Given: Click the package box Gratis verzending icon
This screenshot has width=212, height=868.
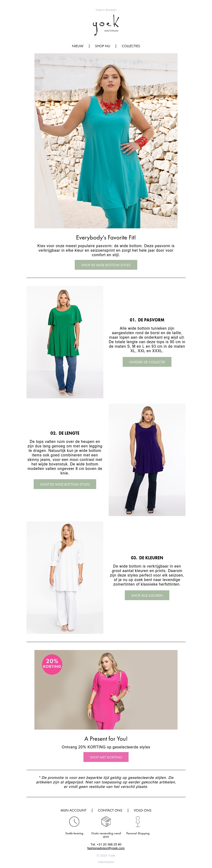Looking at the screenshot, I should [106, 822].
